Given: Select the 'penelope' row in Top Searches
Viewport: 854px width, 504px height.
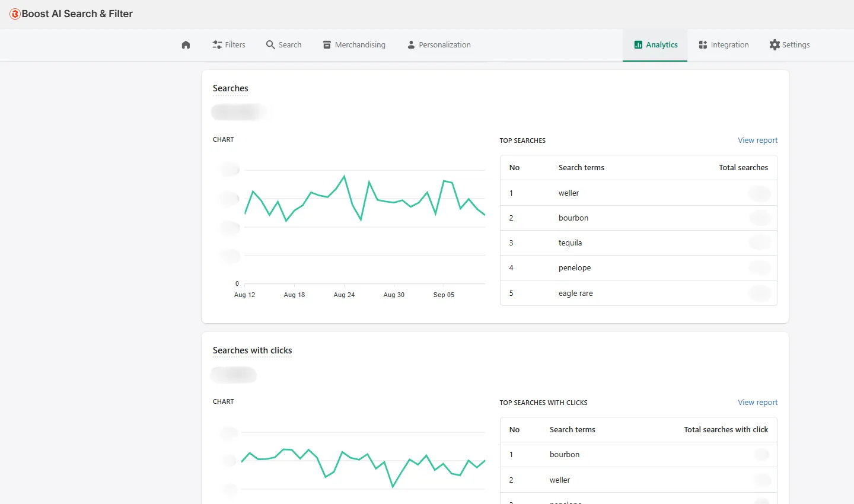Looking at the screenshot, I should (639, 268).
